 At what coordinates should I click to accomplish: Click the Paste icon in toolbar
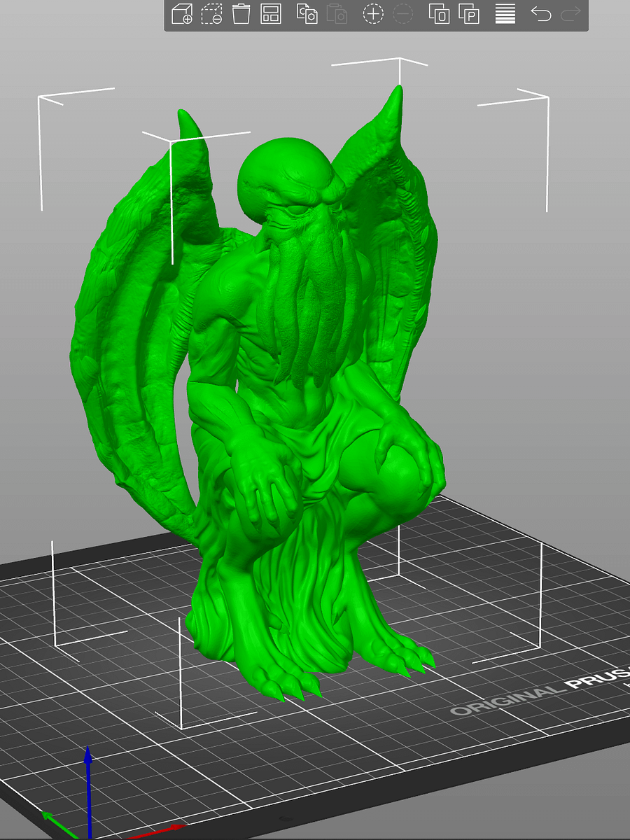tap(337, 14)
